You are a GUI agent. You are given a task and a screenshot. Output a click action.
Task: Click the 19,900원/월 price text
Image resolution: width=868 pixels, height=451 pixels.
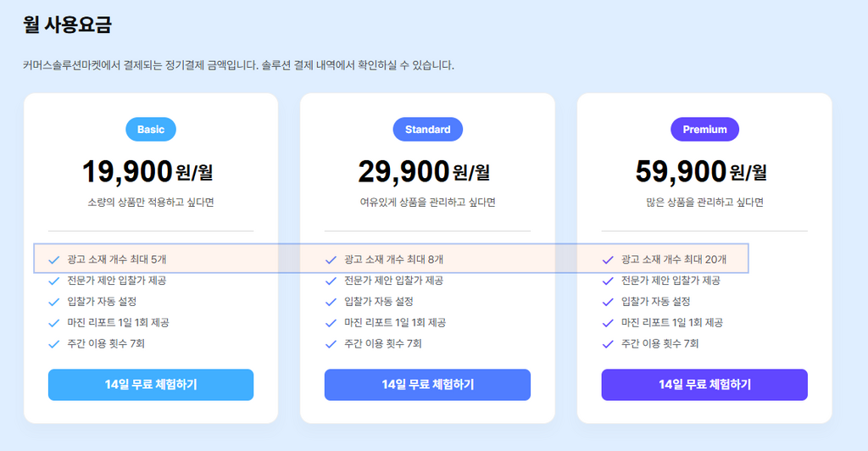click(147, 171)
